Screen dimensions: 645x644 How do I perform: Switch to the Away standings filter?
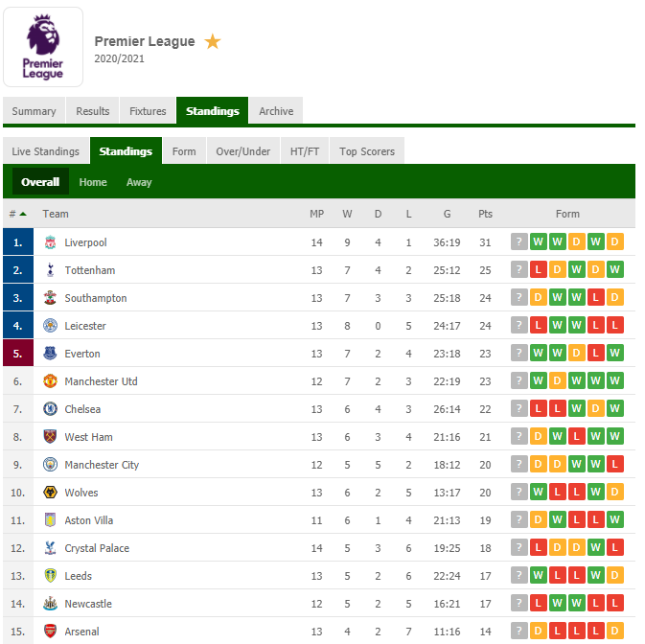tap(139, 182)
